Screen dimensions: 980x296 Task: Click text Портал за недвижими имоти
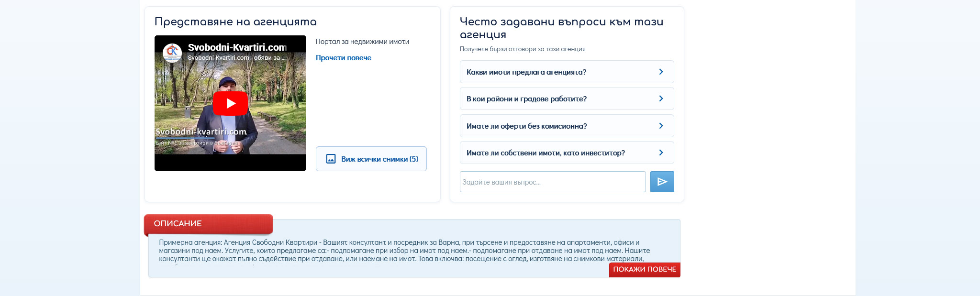(x=362, y=42)
